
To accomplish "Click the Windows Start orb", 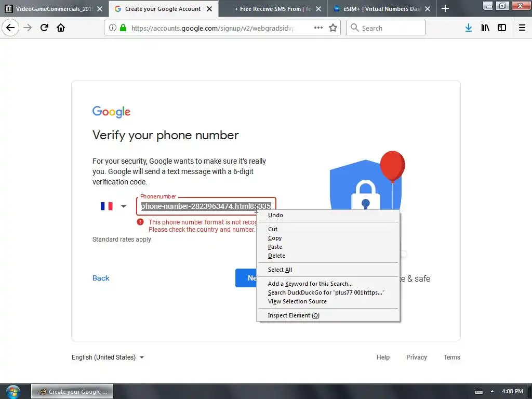I will 13,392.
